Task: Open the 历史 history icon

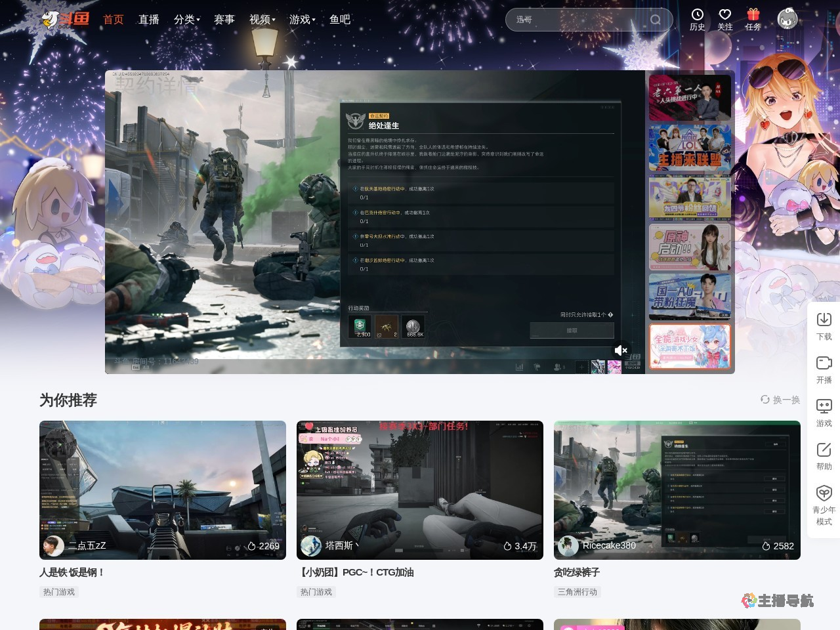Action: coord(697,16)
